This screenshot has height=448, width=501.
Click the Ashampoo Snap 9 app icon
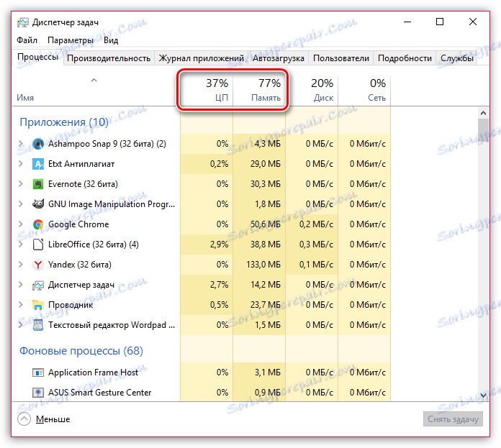click(x=38, y=144)
